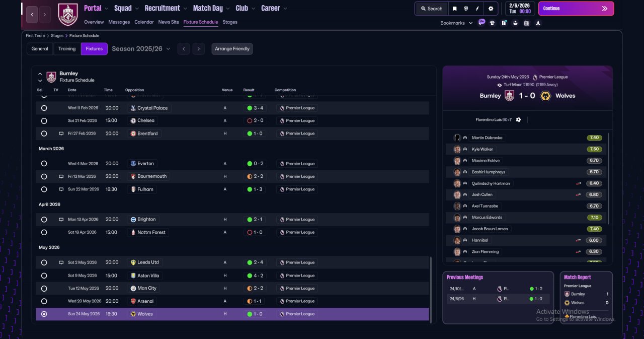Open the 9+ messages speech bubble icon
644x339 pixels.
click(x=481, y=22)
